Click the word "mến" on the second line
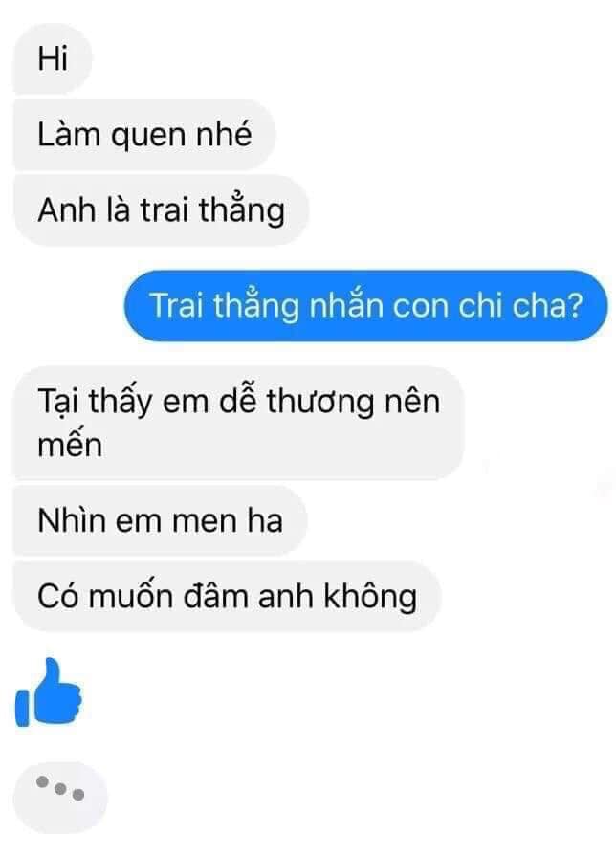 point(70,444)
